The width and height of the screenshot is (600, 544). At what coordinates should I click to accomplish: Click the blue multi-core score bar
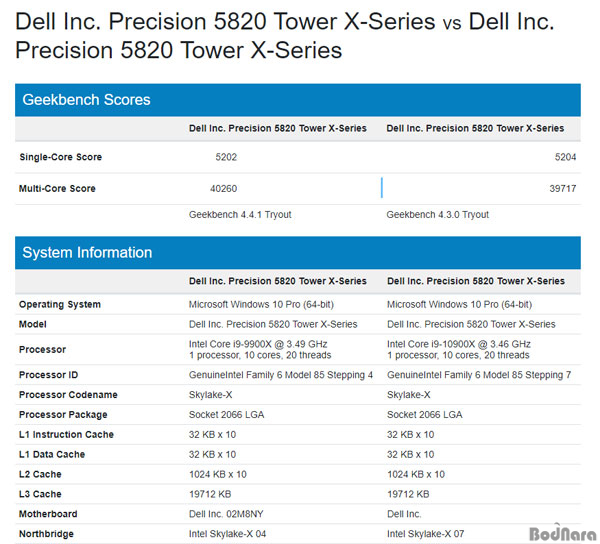pos(382,187)
